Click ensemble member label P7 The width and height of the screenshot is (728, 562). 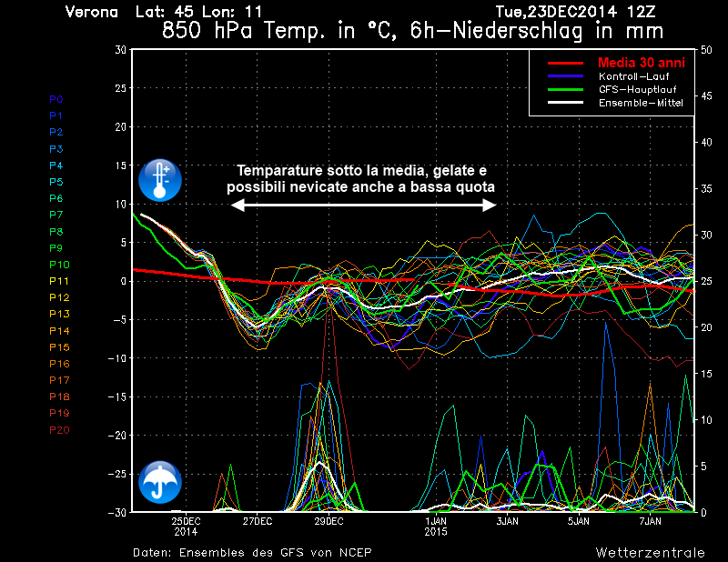coord(56,215)
